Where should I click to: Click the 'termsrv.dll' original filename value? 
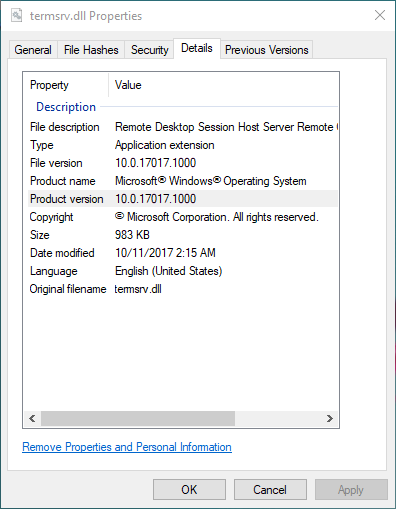pyautogui.click(x=138, y=289)
